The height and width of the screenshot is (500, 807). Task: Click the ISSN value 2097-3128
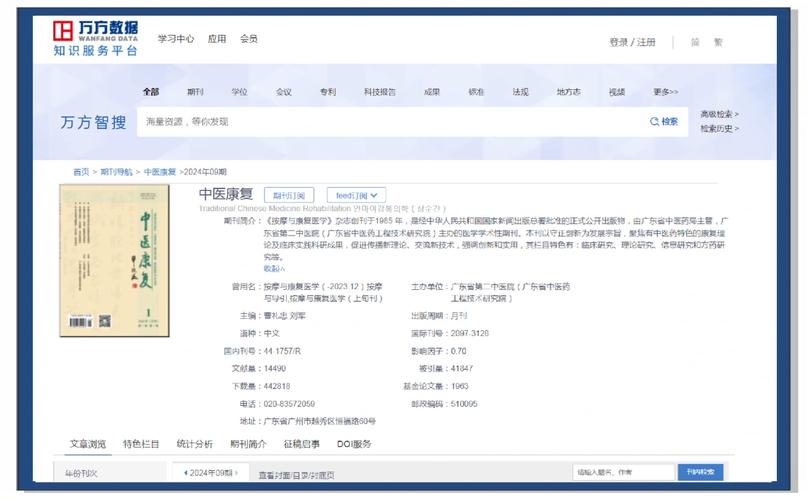pos(469,333)
